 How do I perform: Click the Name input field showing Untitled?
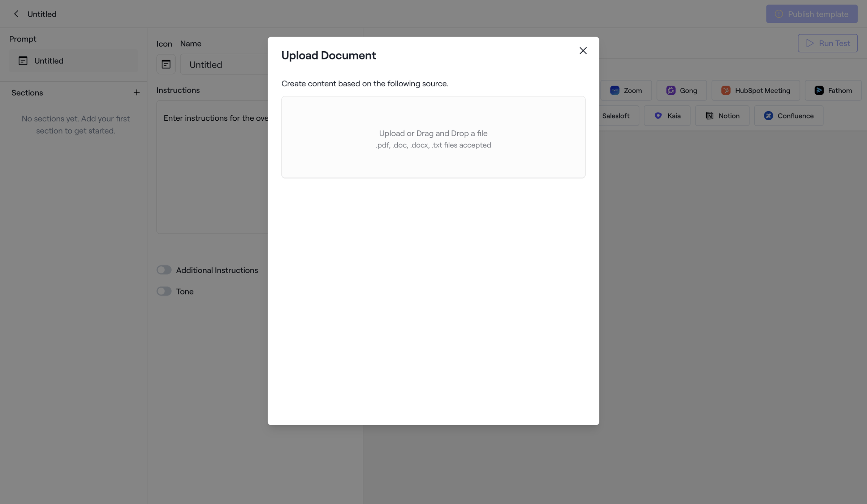click(224, 64)
